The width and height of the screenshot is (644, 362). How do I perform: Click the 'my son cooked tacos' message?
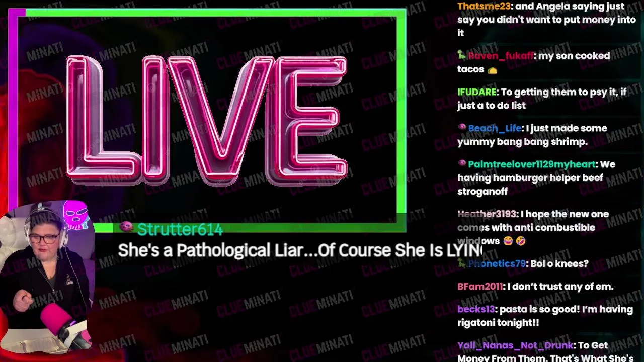534,63
